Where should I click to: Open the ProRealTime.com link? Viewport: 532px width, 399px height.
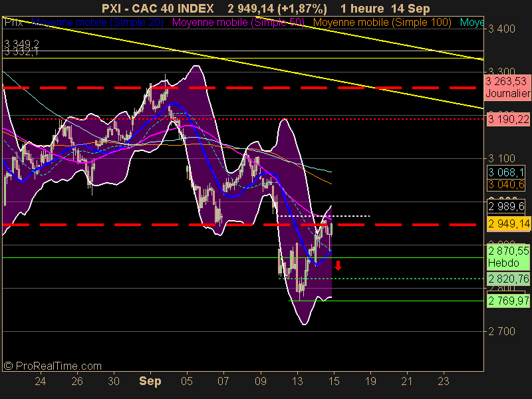[53, 366]
